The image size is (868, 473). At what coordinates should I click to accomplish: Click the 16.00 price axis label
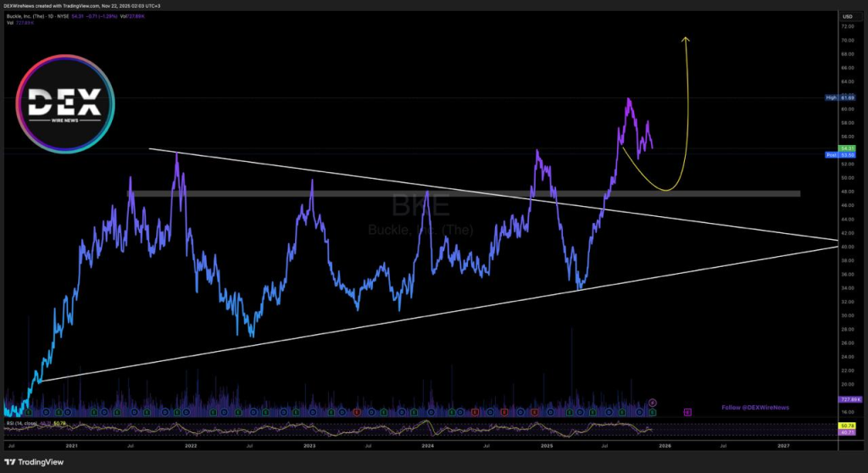(x=848, y=412)
